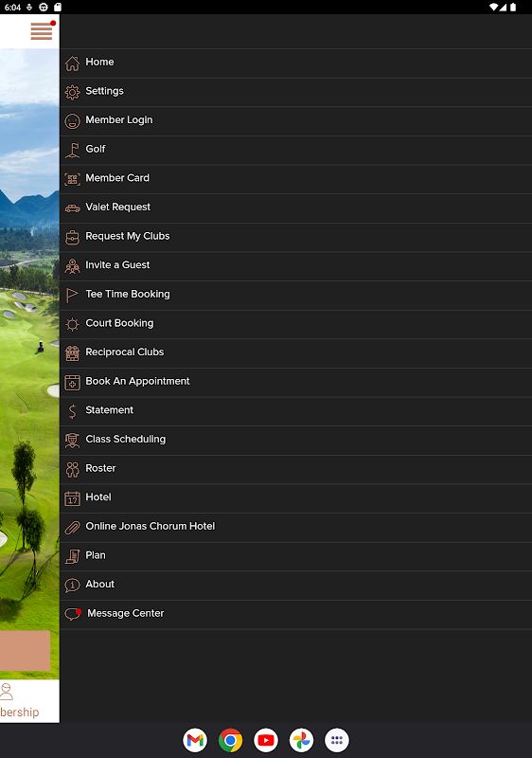Go to Home menu item
The height and width of the screenshot is (758, 532).
pyautogui.click(x=296, y=63)
